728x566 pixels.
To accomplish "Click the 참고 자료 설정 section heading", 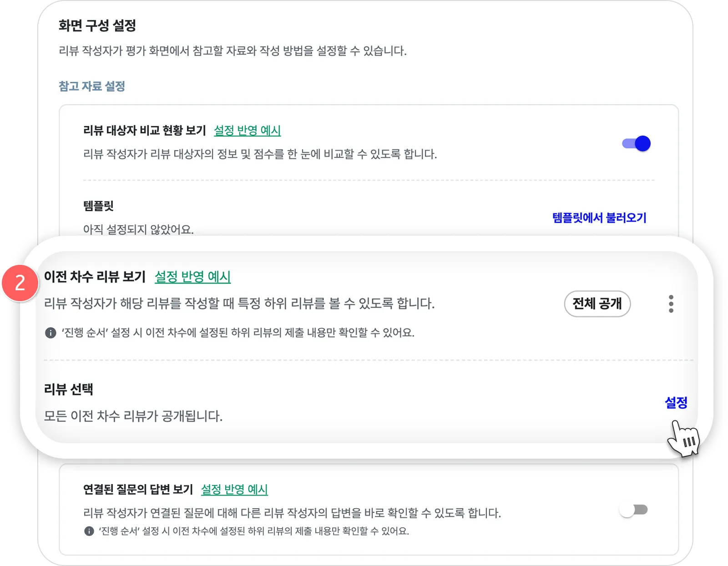I will coord(92,86).
